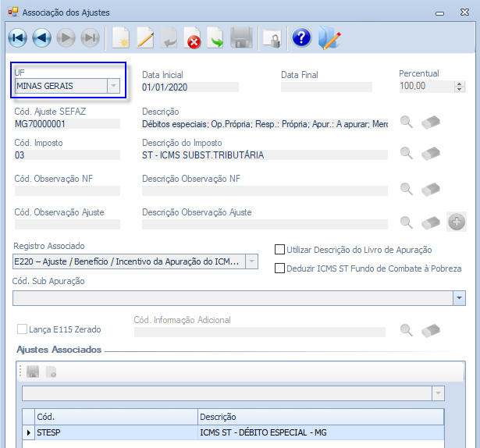Minimize the Associação dos Ajustes window
480x448 pixels.
pyautogui.click(x=439, y=12)
